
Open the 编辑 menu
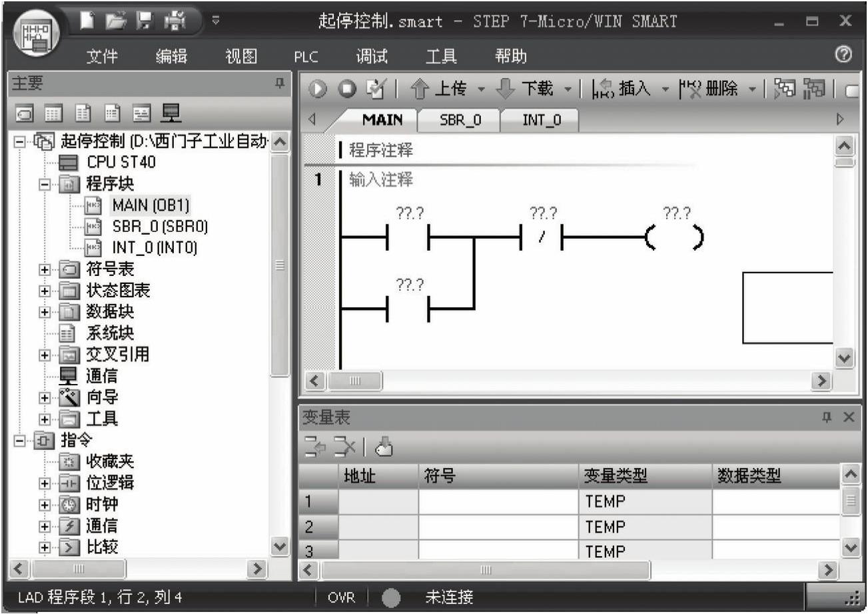171,57
